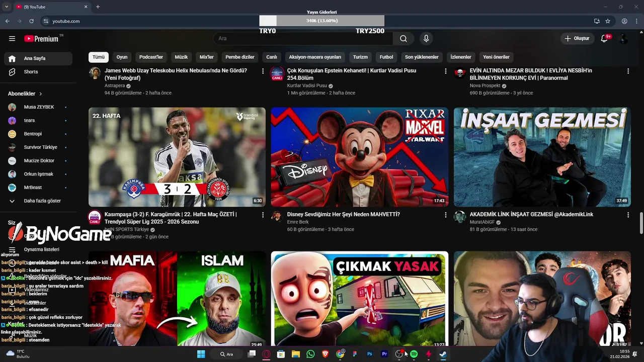Launch Steam from the taskbar

(443, 354)
